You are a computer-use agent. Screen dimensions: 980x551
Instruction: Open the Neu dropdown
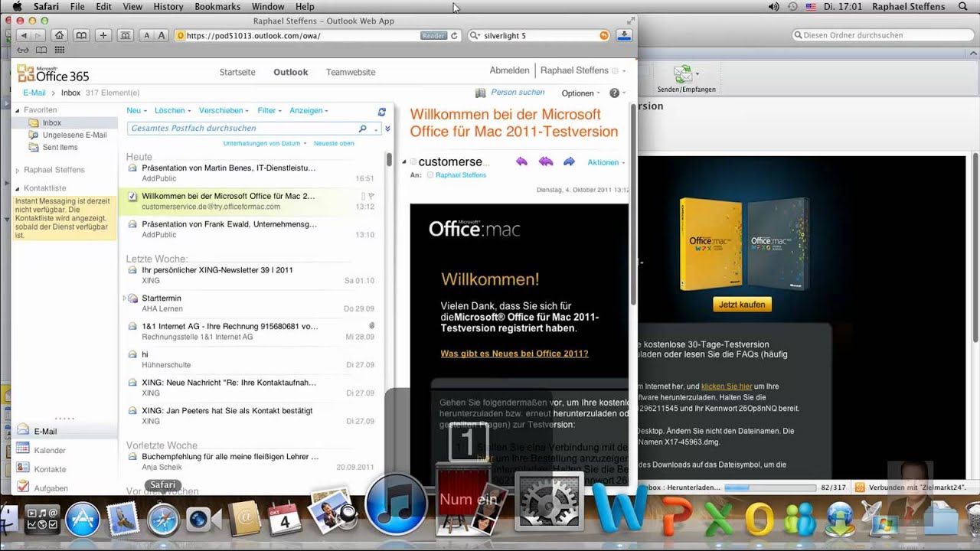click(x=136, y=110)
